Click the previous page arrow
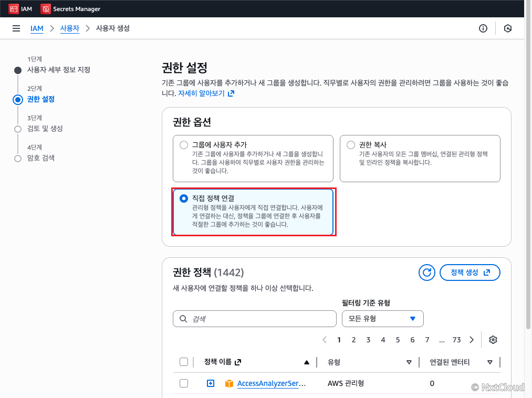The width and height of the screenshot is (532, 398). pos(325,340)
